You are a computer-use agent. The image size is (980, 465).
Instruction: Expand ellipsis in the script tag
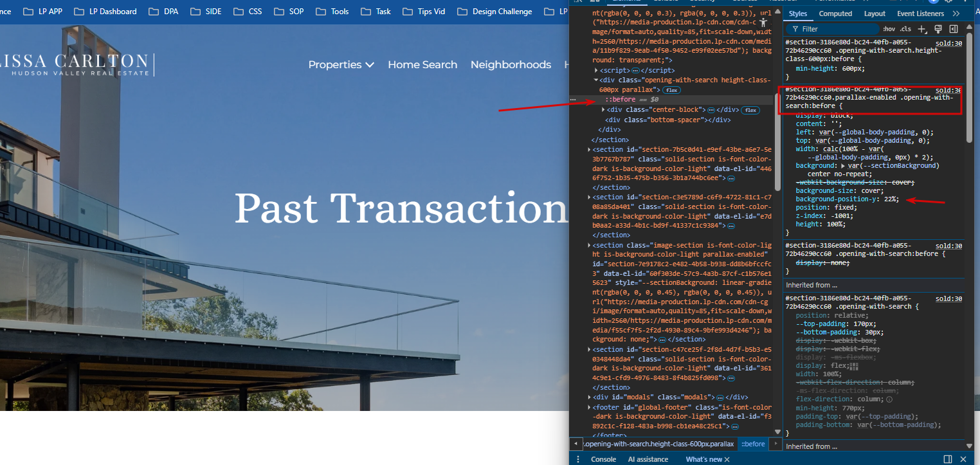pos(635,70)
